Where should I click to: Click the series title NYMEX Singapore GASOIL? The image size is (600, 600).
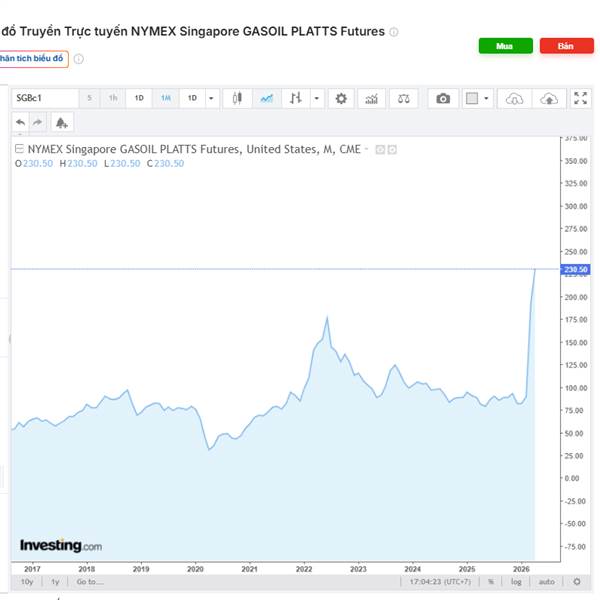click(194, 149)
